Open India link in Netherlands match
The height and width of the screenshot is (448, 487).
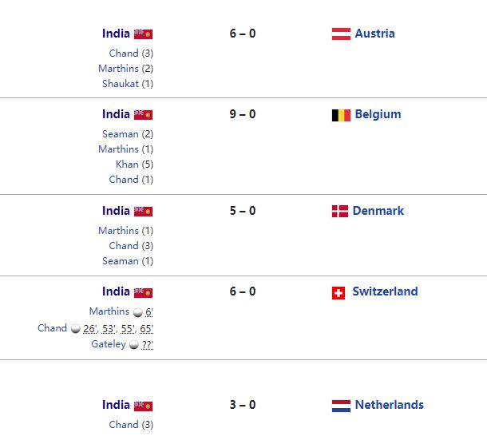[x=116, y=405]
